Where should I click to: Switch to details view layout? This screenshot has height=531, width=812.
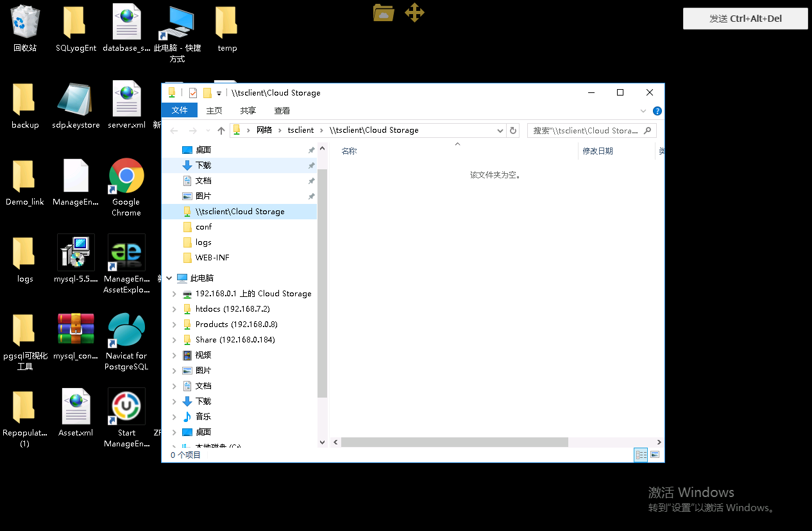click(641, 455)
